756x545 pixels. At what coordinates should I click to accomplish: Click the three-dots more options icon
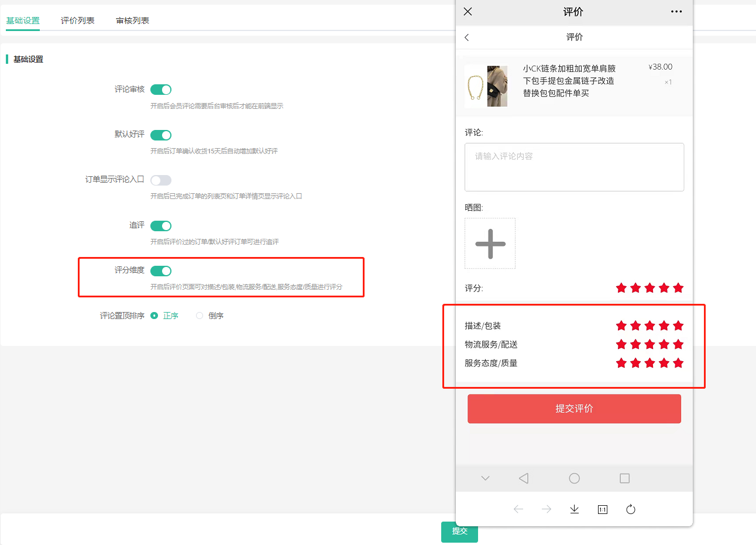tap(676, 12)
